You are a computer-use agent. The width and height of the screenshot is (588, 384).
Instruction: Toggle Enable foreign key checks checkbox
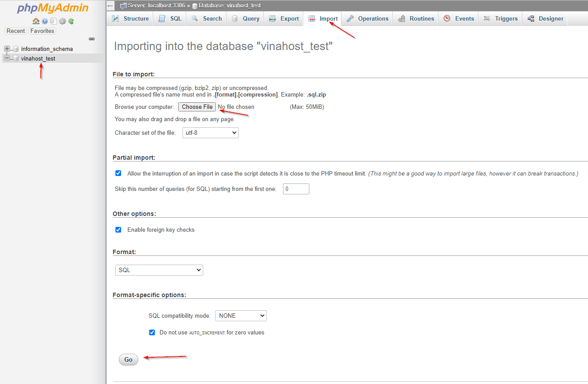[x=118, y=230]
